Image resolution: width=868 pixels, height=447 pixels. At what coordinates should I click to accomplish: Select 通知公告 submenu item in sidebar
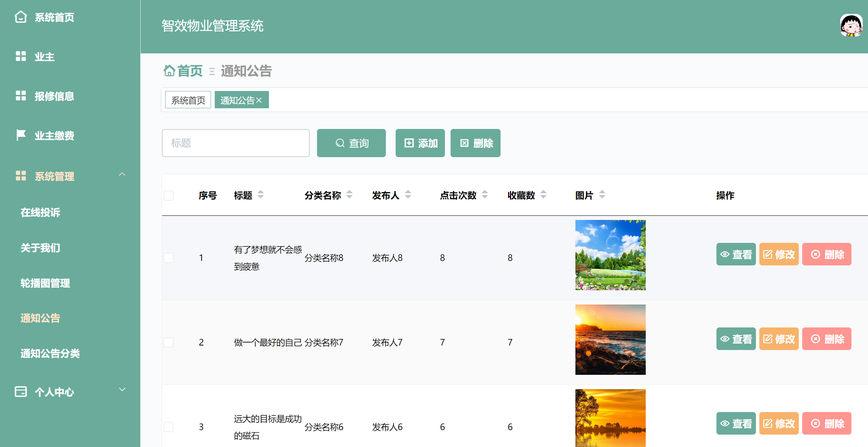(41, 318)
